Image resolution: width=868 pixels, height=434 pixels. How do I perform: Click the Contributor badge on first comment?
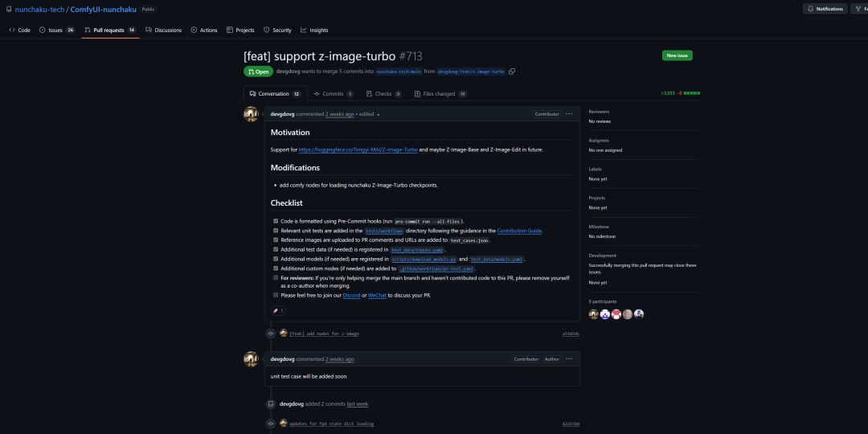(x=547, y=114)
